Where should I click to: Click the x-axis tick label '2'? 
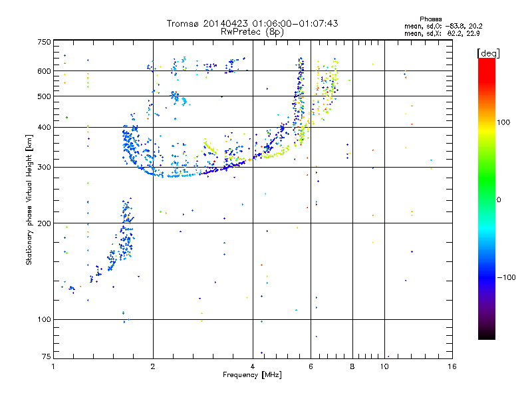pyautogui.click(x=153, y=366)
